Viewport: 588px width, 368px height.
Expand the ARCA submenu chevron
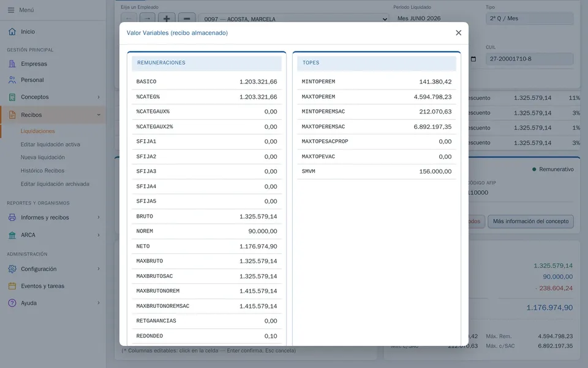[x=99, y=235]
